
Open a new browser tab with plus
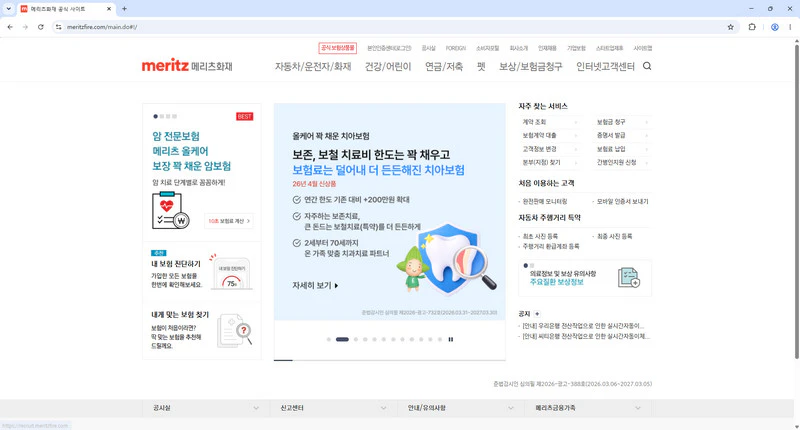pos(124,9)
